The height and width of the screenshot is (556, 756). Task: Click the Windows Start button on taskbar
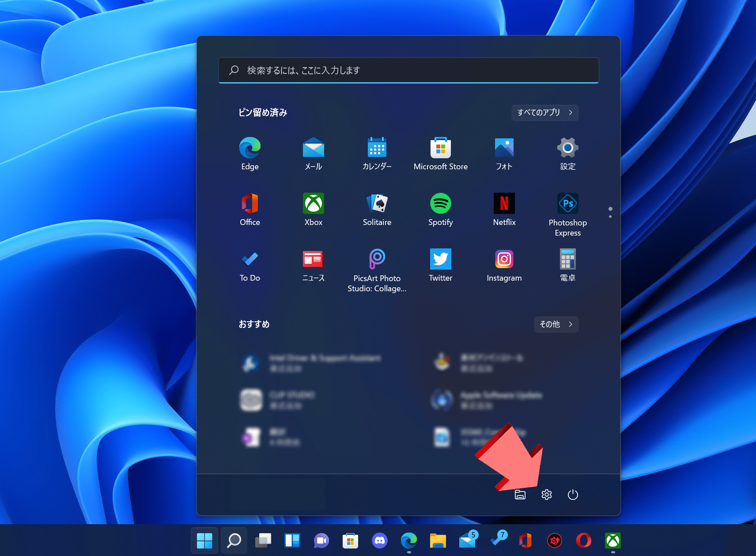click(x=204, y=540)
